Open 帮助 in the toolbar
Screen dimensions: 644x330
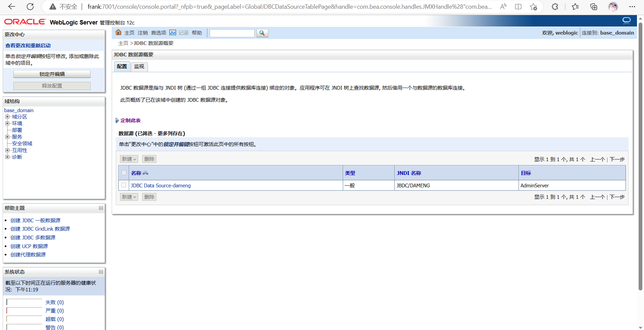(x=197, y=33)
